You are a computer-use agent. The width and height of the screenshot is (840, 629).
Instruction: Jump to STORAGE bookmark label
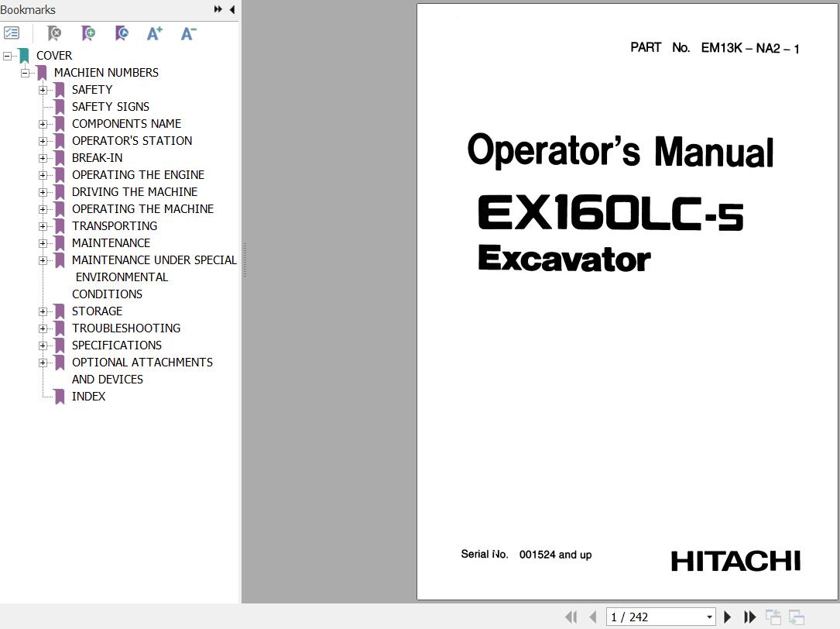click(97, 311)
